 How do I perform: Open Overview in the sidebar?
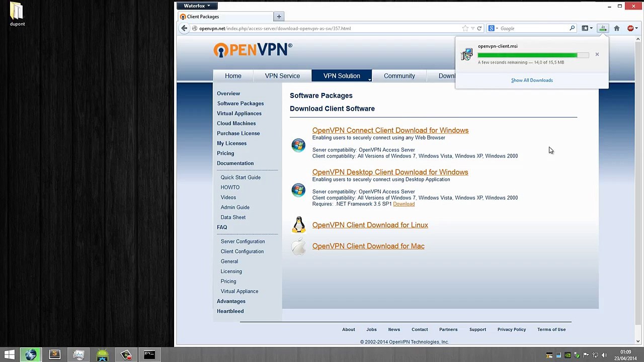228,94
